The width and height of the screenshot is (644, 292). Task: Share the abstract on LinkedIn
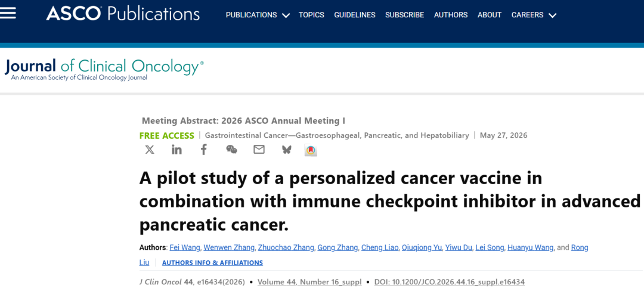click(x=177, y=150)
